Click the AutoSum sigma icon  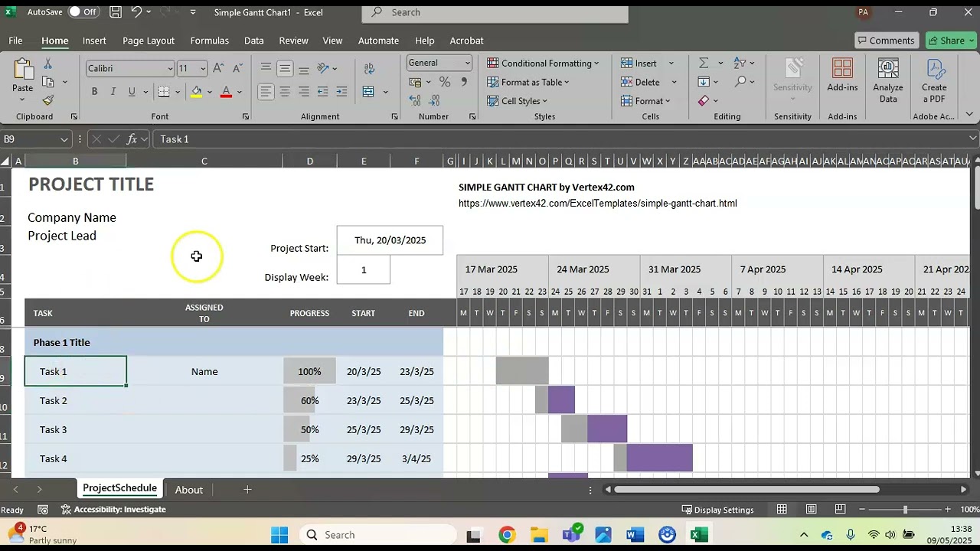tap(704, 63)
